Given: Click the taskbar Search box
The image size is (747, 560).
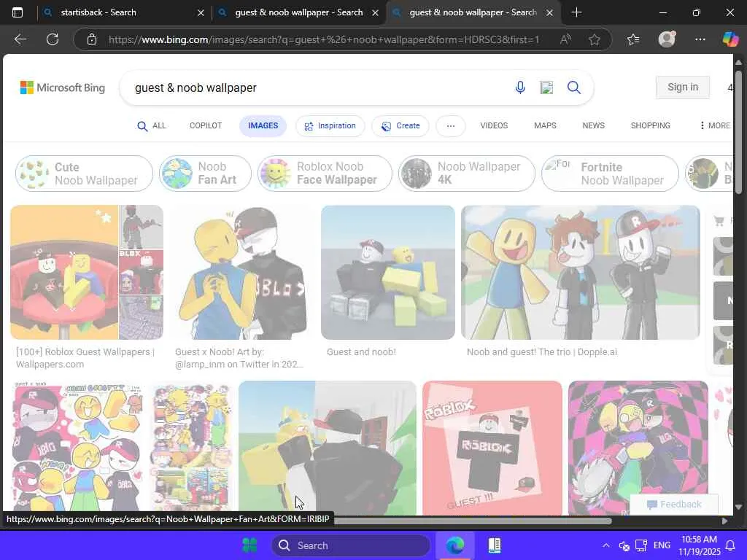Looking at the screenshot, I should click(x=351, y=545).
